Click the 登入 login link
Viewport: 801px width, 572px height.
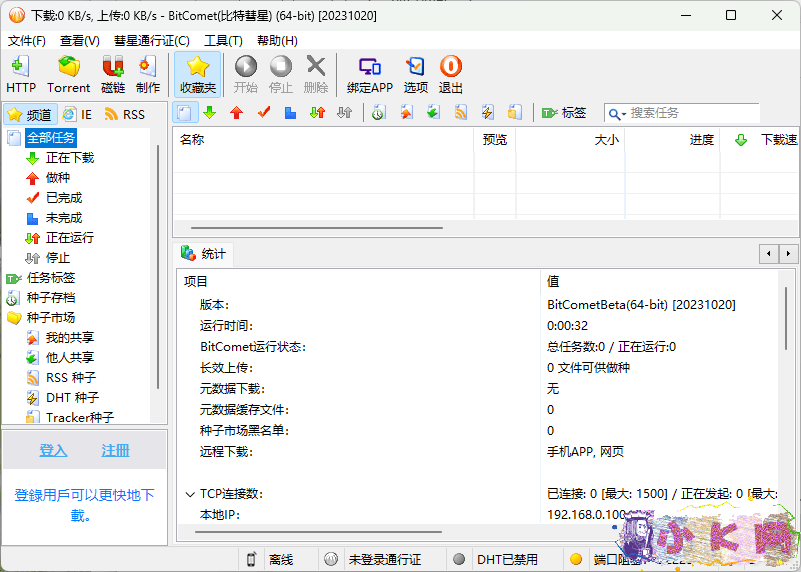pyautogui.click(x=53, y=451)
